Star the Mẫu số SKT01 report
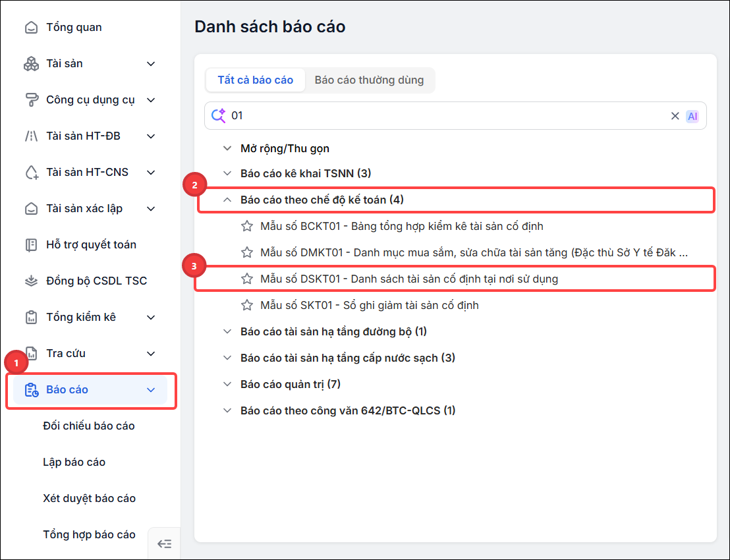 (247, 306)
